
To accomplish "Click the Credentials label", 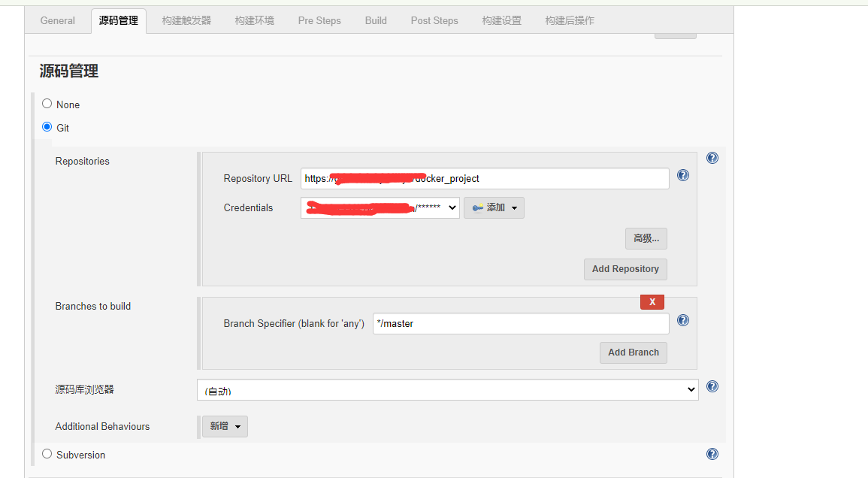I will pos(248,207).
